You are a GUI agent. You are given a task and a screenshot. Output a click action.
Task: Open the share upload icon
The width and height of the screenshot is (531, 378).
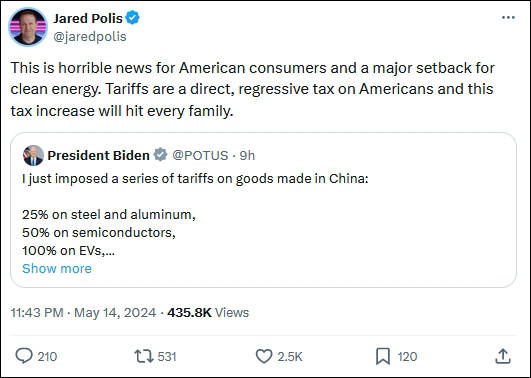click(503, 356)
